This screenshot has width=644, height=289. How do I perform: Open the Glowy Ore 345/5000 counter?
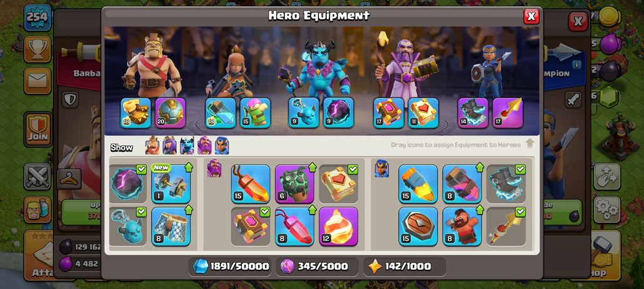316,266
